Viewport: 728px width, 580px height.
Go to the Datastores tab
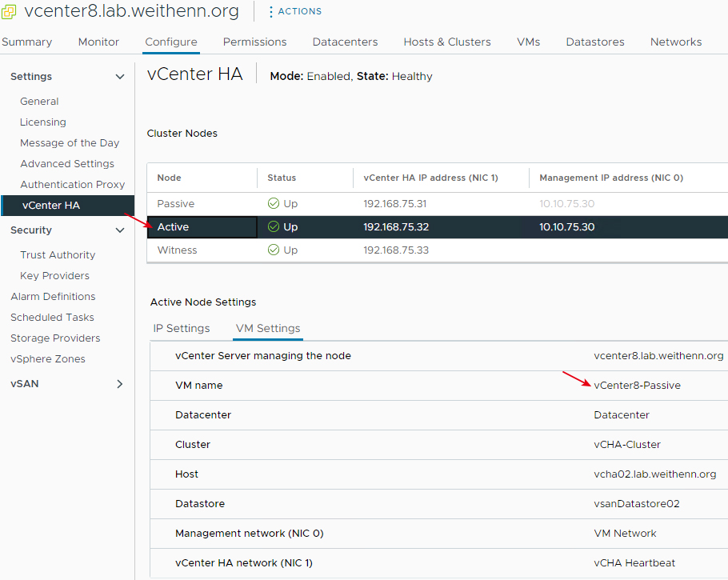coord(594,42)
